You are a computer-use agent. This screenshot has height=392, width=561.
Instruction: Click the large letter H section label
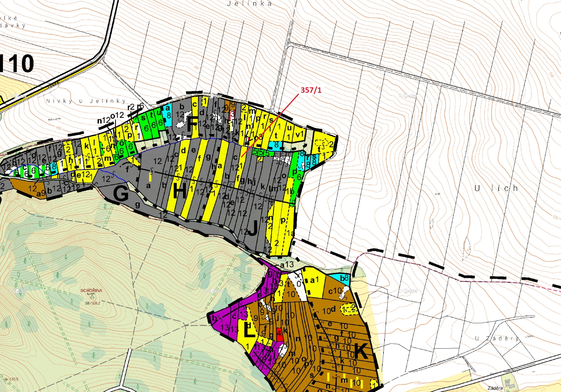tap(180, 191)
